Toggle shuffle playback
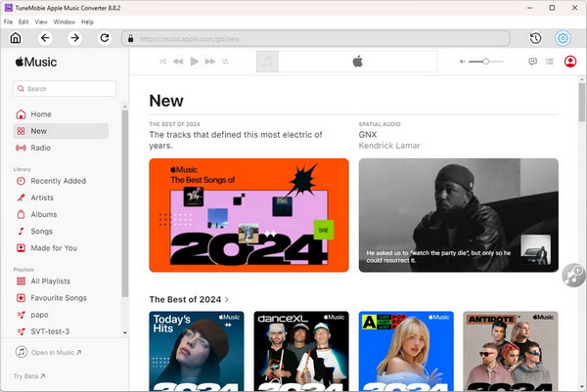The image size is (587, 392). pos(162,62)
